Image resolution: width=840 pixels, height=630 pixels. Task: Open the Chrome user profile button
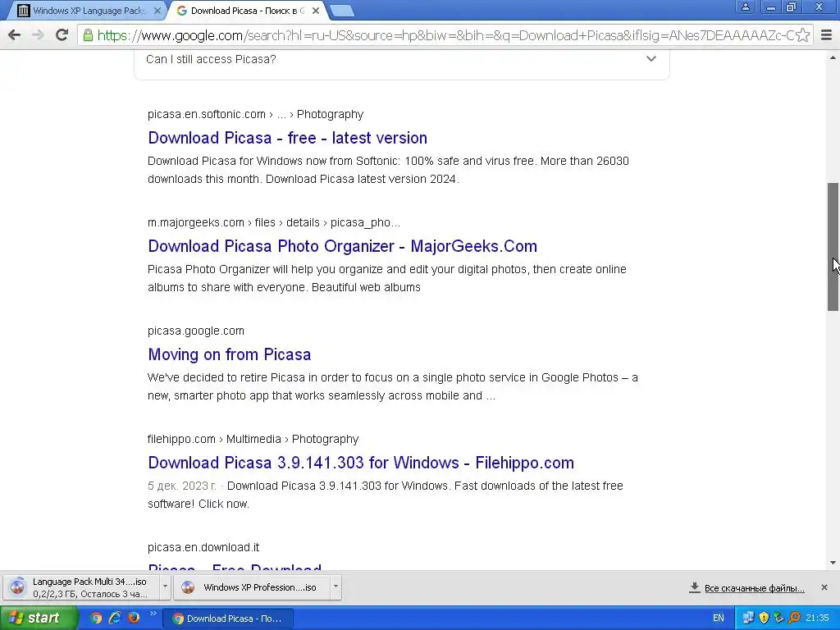coord(745,7)
